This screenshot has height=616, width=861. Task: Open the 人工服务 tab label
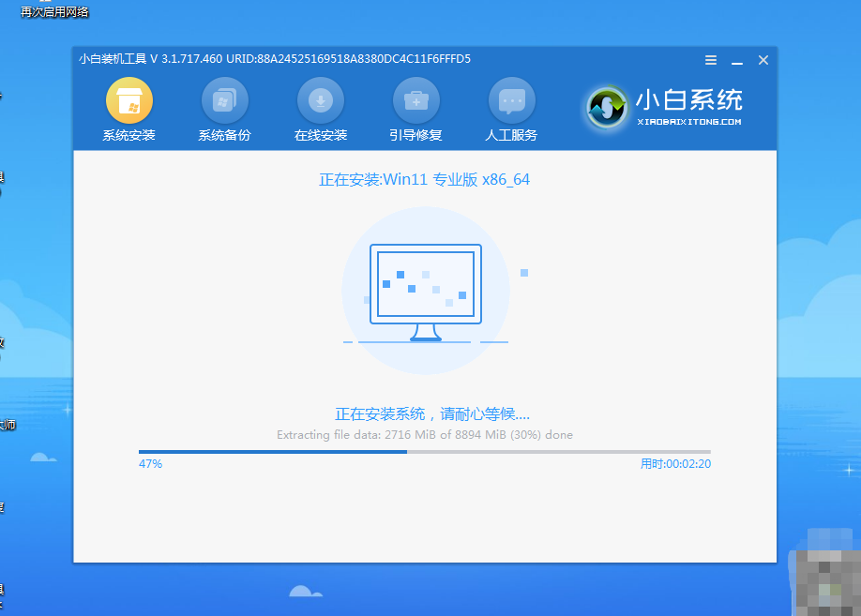point(511,135)
